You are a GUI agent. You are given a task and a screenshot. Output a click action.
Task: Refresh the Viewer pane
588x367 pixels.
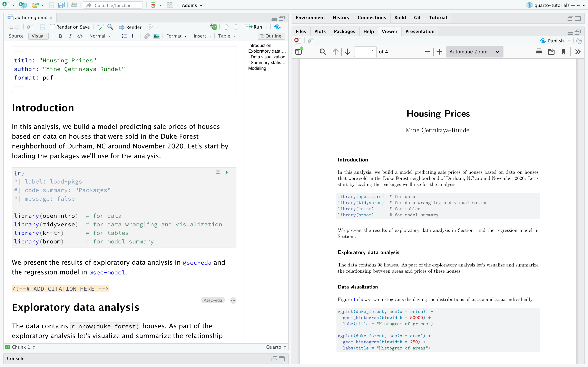pos(579,41)
